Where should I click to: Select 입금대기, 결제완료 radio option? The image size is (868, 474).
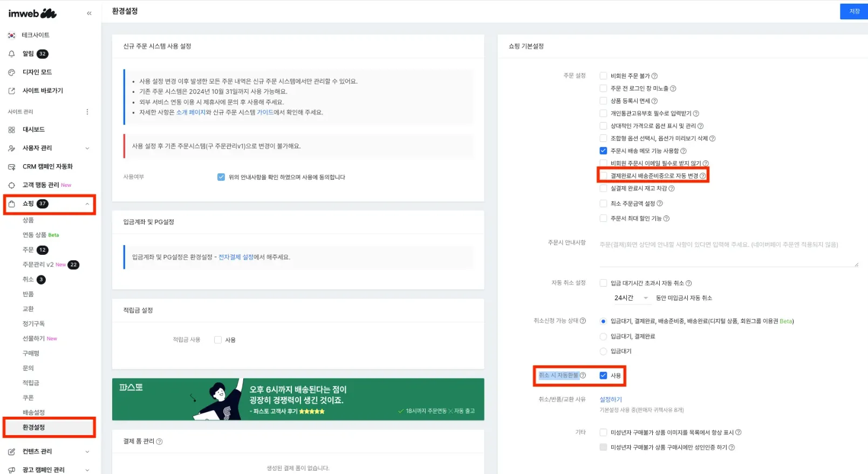coord(603,336)
